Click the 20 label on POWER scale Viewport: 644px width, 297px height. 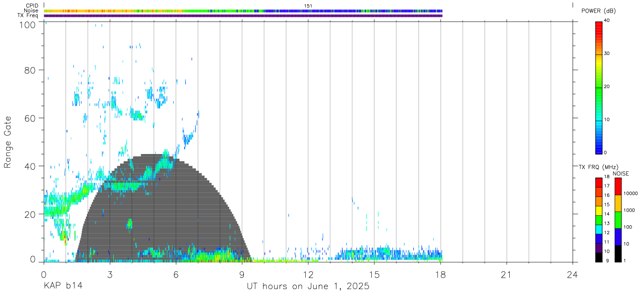(x=607, y=86)
